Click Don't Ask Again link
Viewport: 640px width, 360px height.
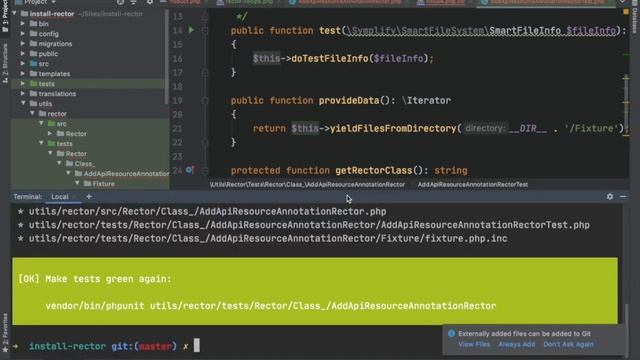(568, 344)
